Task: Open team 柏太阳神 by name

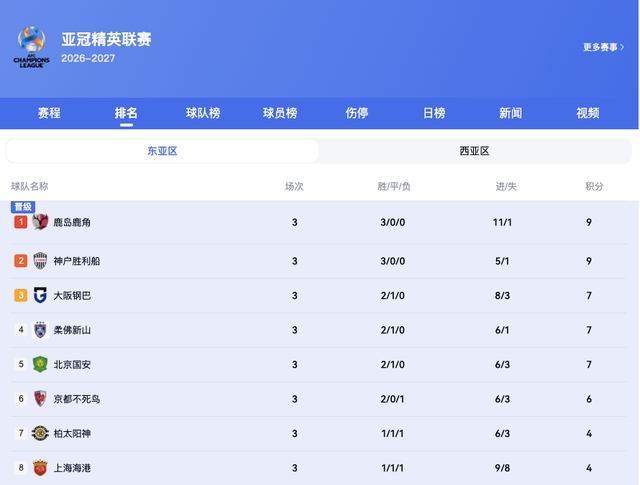Action: [72, 434]
